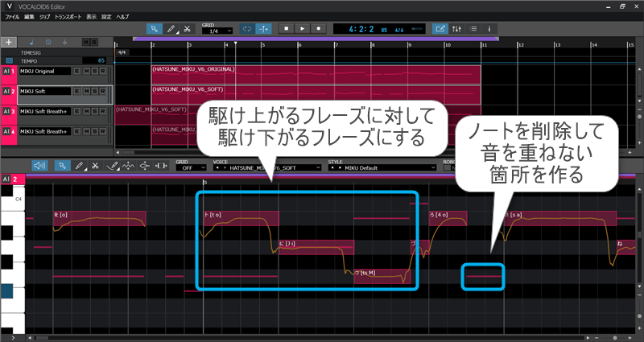
Task: Select the pencil tool in top toolbar
Action: [x=171, y=29]
